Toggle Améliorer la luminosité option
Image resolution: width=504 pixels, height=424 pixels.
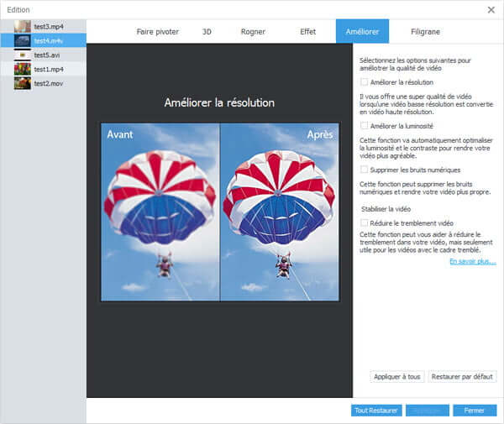(364, 126)
